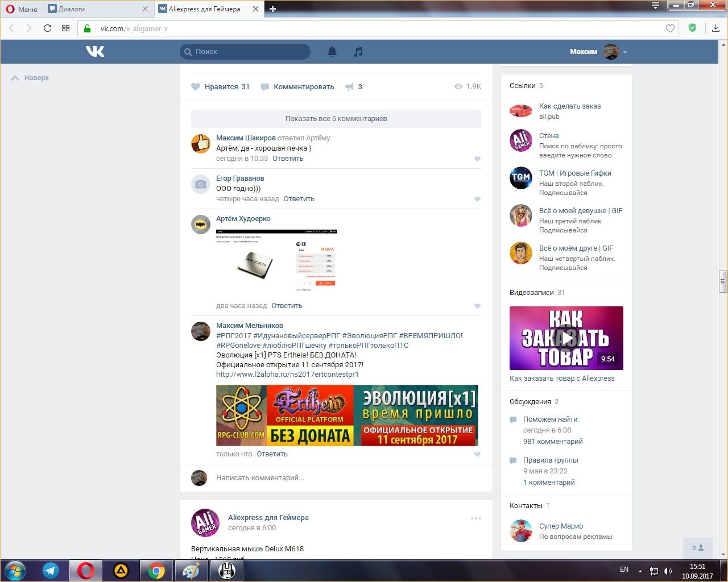The width and height of the screenshot is (728, 582).
Task: Open Супер Марио contact
Action: click(x=561, y=526)
